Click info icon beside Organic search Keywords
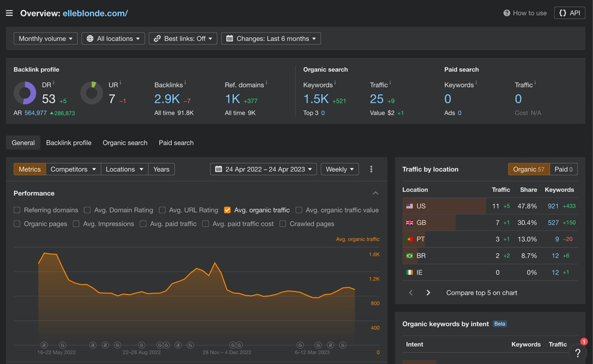Viewport: 593px width, 364px height. pyautogui.click(x=335, y=83)
